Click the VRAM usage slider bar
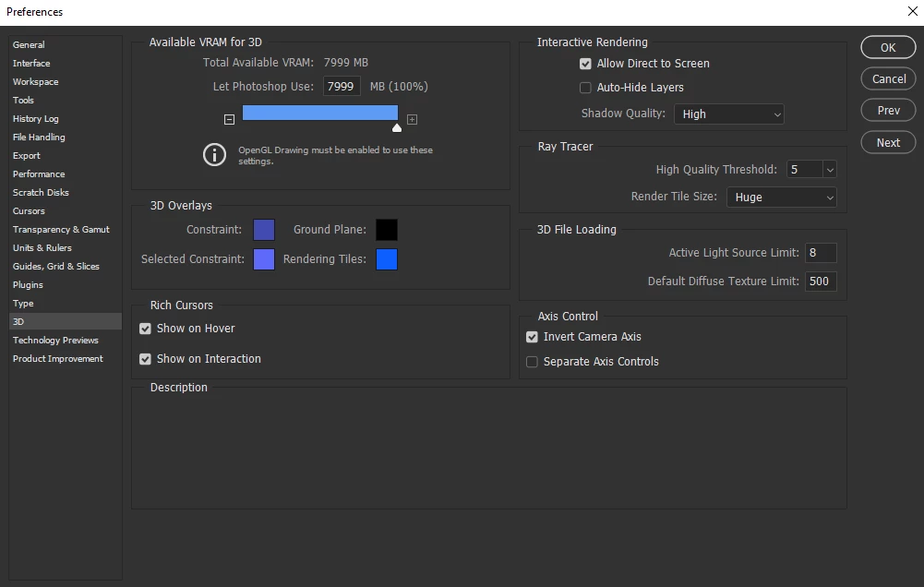924x587 pixels. pyautogui.click(x=320, y=113)
